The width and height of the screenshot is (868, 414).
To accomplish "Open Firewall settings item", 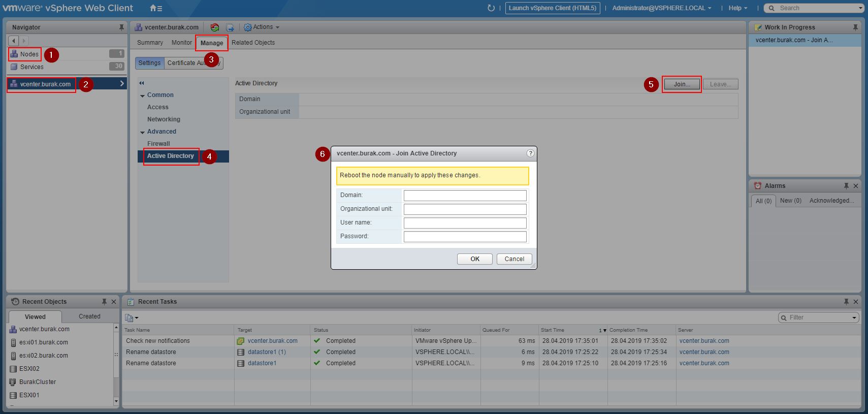I will pos(158,144).
